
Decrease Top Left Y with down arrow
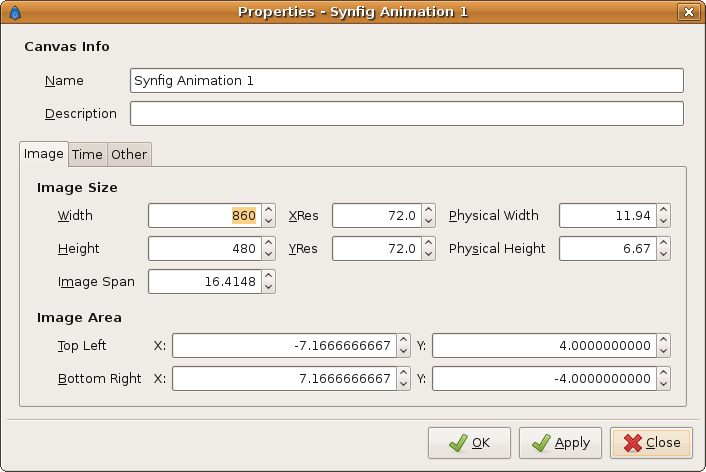(x=663, y=351)
